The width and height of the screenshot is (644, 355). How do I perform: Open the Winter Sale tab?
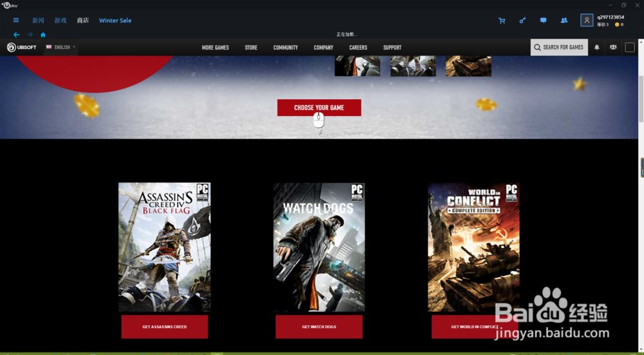[115, 20]
